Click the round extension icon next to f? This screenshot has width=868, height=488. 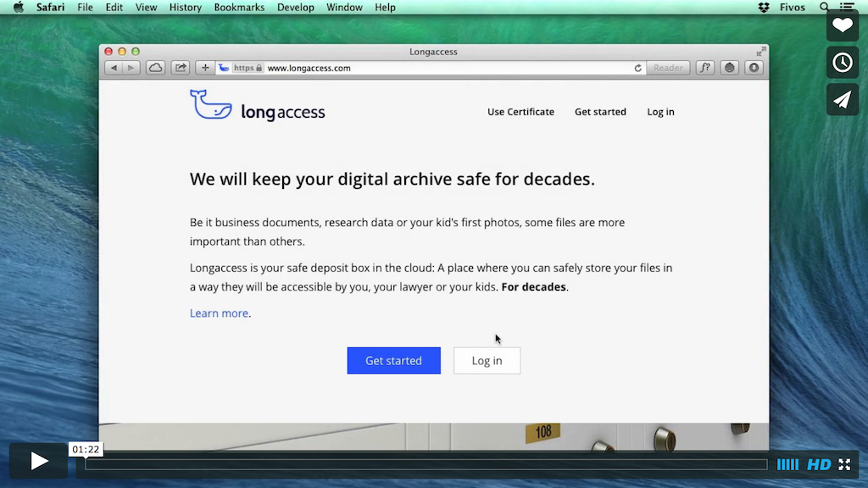[730, 68]
